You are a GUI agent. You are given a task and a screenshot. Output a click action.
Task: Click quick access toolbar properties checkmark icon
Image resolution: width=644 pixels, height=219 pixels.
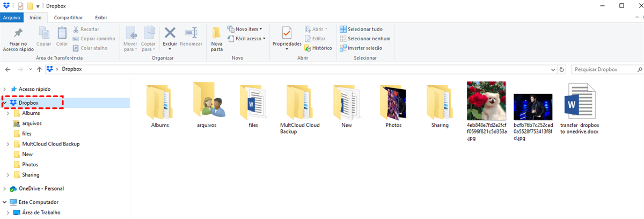(x=20, y=6)
